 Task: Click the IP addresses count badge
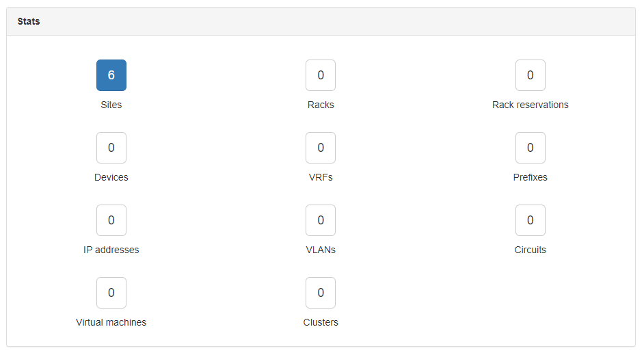pyautogui.click(x=111, y=220)
